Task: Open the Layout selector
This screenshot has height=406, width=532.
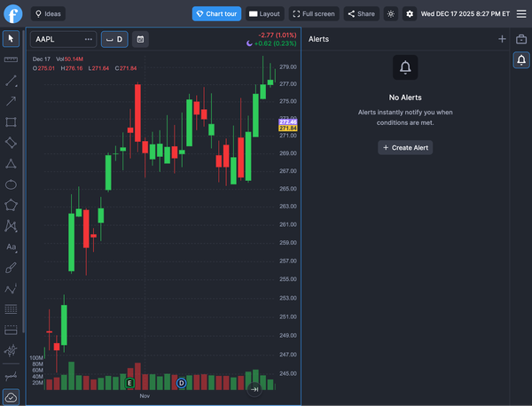Action: [x=264, y=14]
